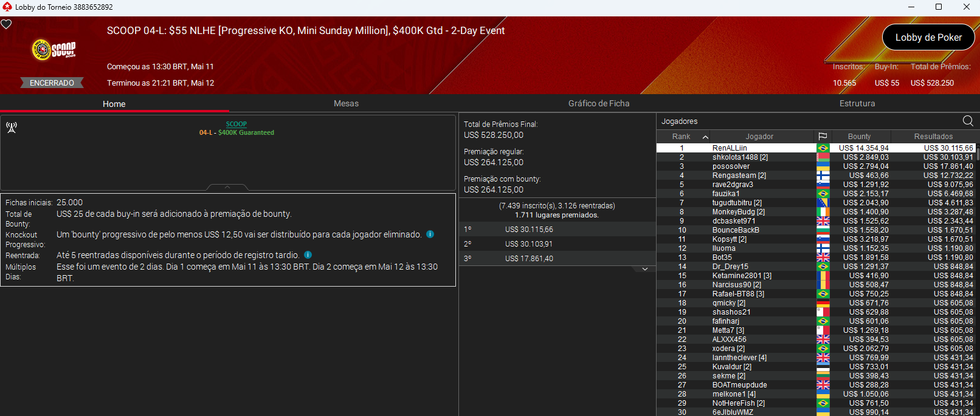Select player Dr_Drey15
The height and width of the screenshot is (416, 980).
816,267
